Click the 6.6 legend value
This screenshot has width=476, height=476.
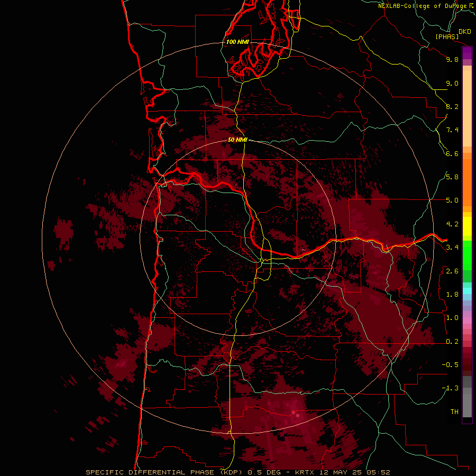coord(452,153)
